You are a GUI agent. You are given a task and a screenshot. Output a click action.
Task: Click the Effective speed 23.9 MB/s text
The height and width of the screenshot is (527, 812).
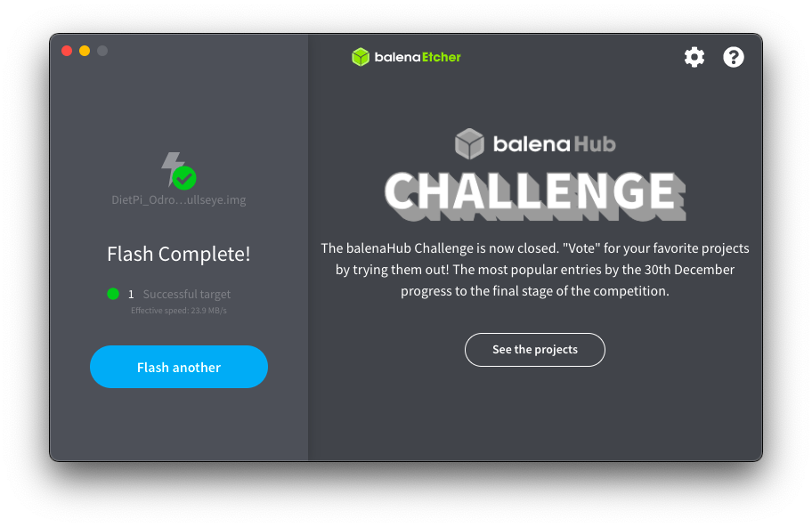[179, 311]
